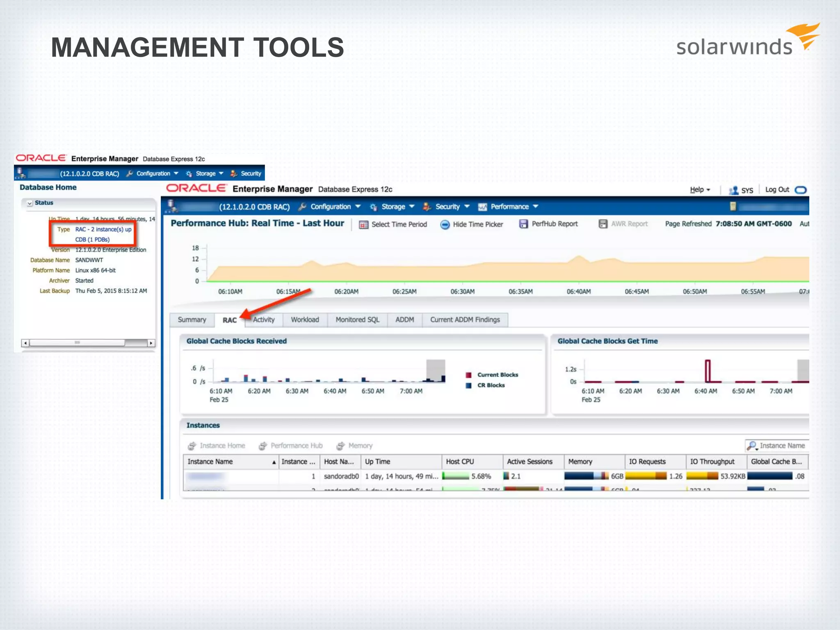Click the Instance Home icon
Screen dimensions: 840x630
coord(192,446)
